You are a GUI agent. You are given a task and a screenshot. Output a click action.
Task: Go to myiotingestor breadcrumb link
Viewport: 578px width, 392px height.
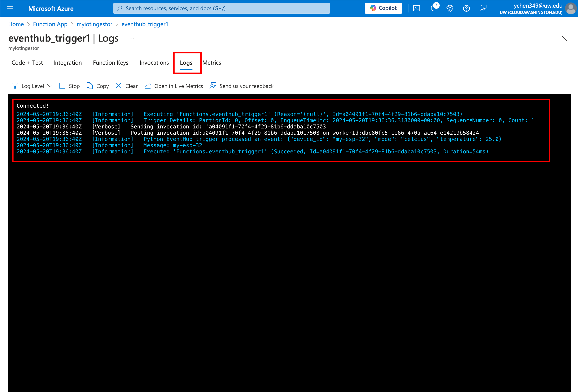pos(94,24)
